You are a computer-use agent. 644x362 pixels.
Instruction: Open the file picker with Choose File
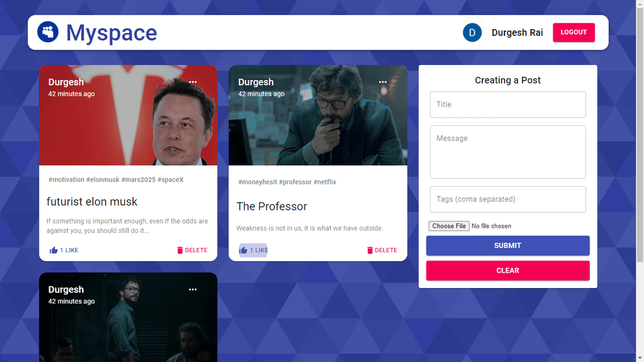[448, 225]
